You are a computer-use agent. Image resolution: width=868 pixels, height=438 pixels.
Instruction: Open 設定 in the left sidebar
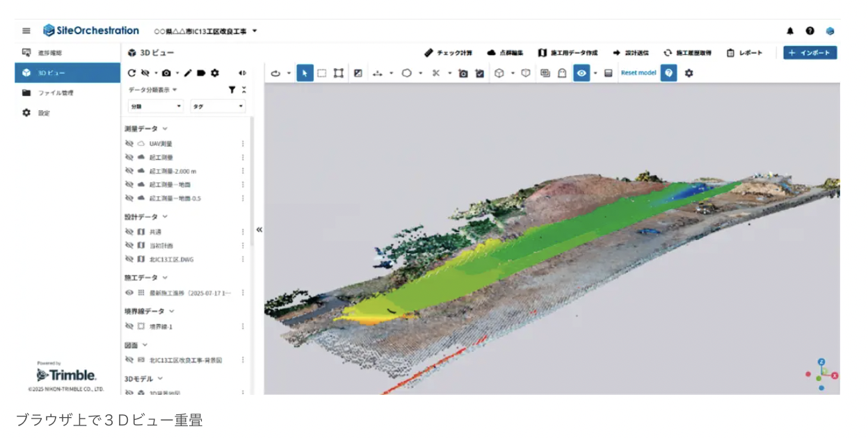click(44, 113)
